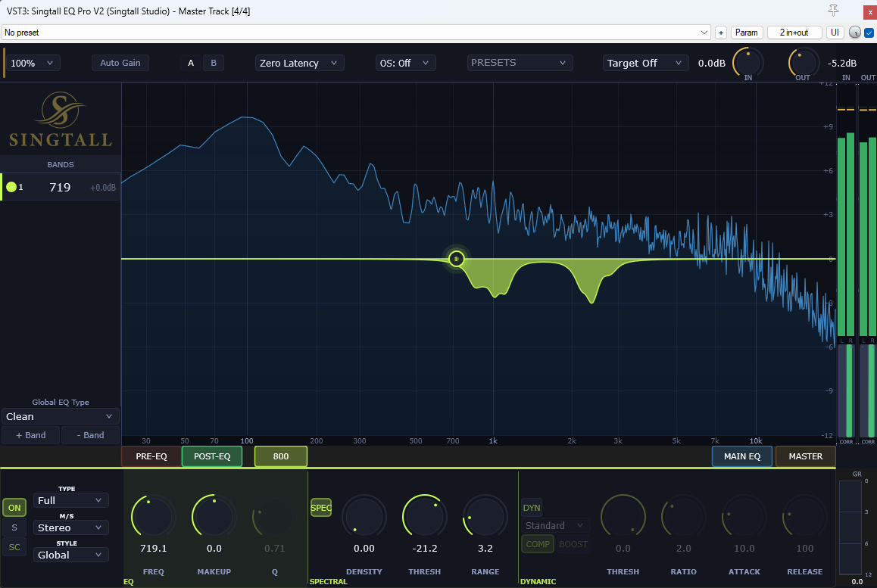This screenshot has height=588, width=877.
Task: Open the PRESETS dropdown
Action: click(519, 63)
